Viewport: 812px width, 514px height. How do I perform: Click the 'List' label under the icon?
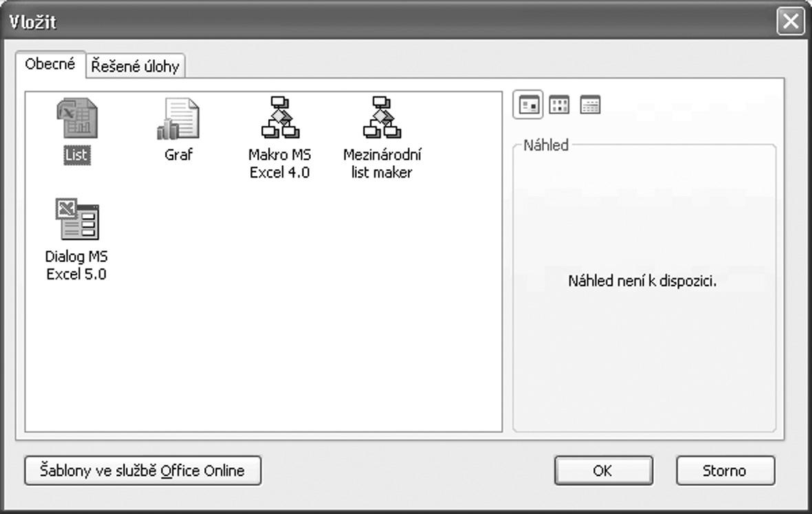[x=76, y=154]
